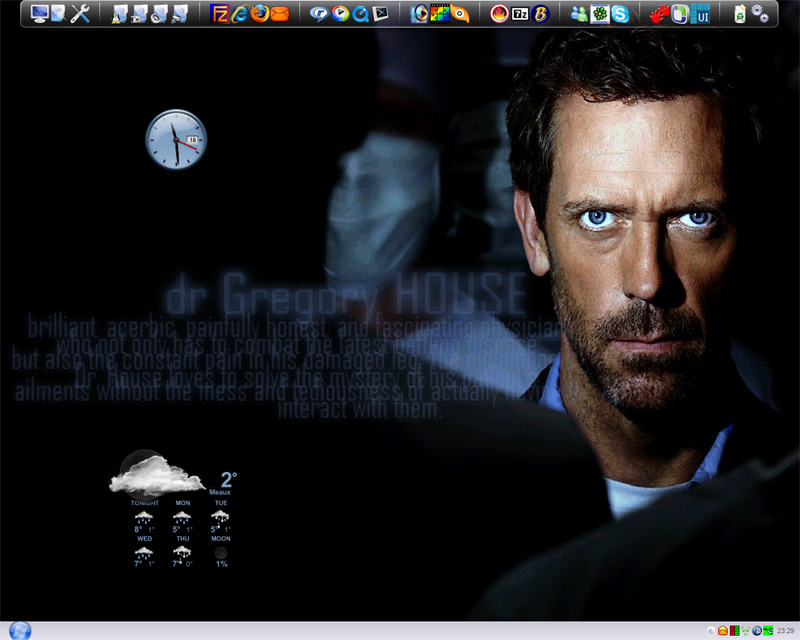Open the Recycle Bin dock icon
800x640 pixels.
pos(739,14)
